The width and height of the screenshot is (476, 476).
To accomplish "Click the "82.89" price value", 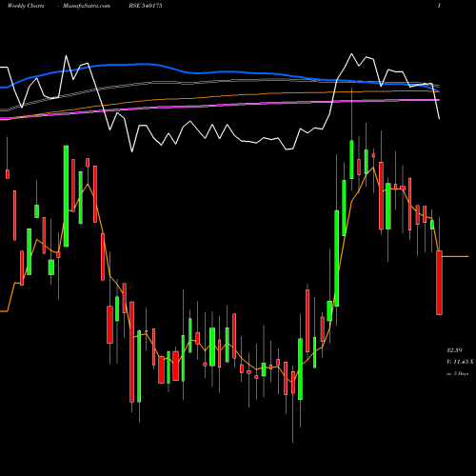I will [454, 350].
